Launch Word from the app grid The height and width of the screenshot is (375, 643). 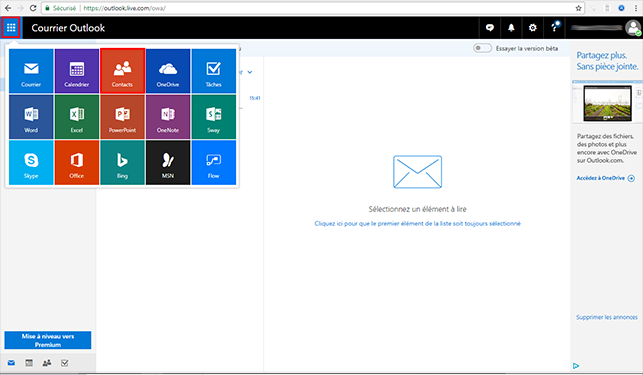point(31,117)
